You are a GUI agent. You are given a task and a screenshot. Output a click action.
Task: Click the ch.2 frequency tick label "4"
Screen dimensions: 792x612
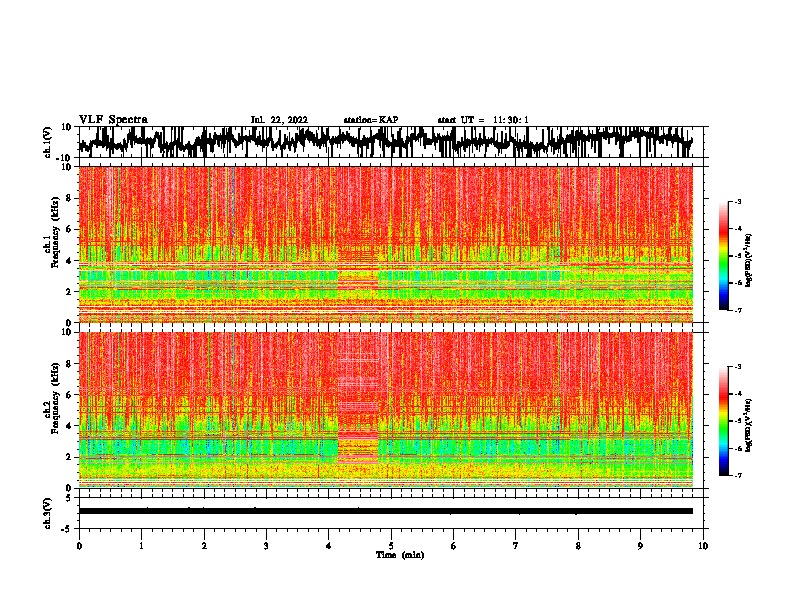click(x=69, y=426)
